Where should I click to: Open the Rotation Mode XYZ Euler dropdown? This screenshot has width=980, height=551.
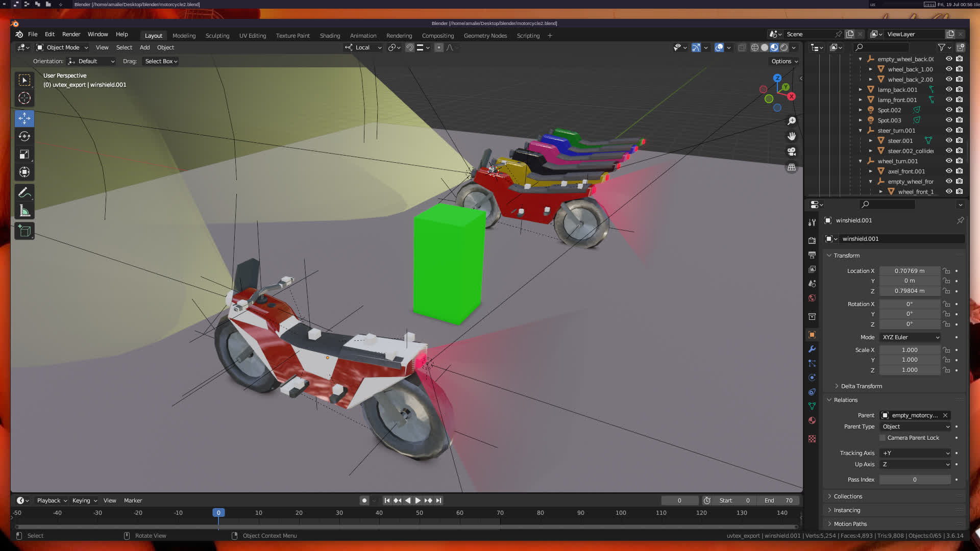[910, 337]
